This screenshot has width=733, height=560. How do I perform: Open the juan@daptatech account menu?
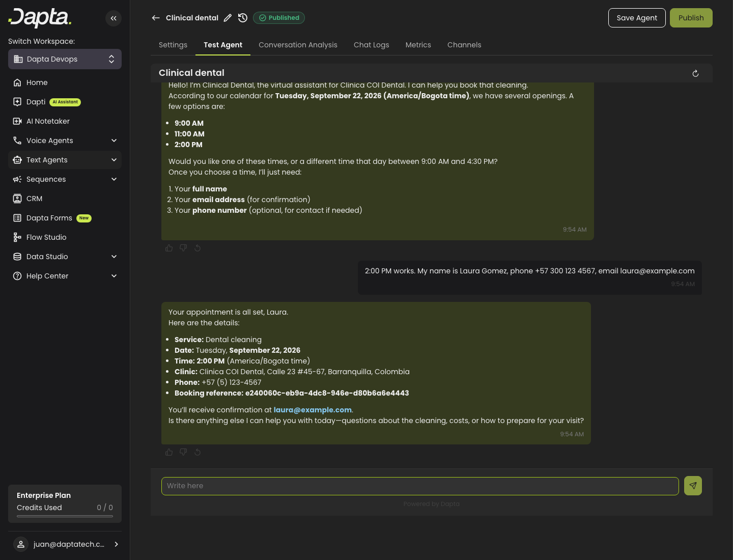coord(65,544)
